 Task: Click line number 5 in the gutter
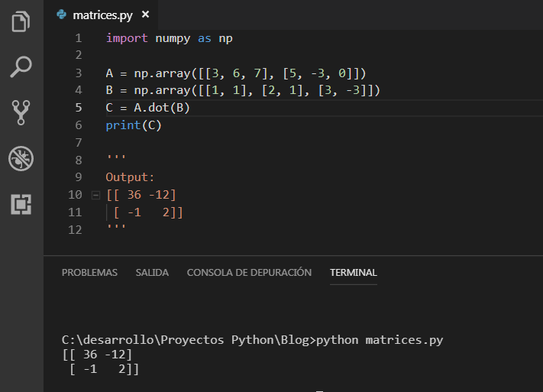pyautogui.click(x=79, y=108)
